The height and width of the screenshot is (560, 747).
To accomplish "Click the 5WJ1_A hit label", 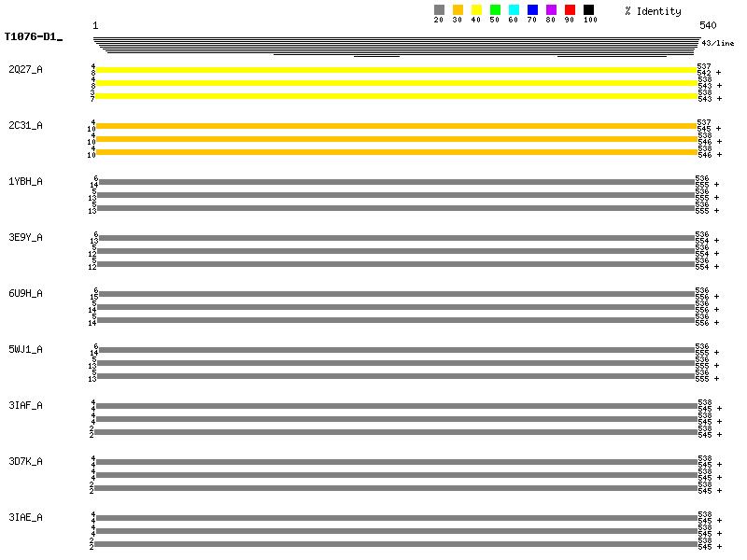I will click(x=25, y=350).
